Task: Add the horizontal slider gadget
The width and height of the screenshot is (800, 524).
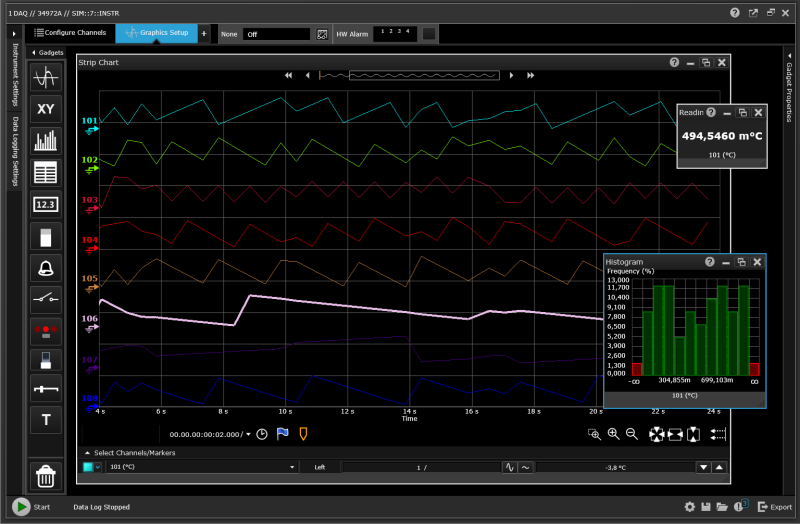Action: (45, 389)
